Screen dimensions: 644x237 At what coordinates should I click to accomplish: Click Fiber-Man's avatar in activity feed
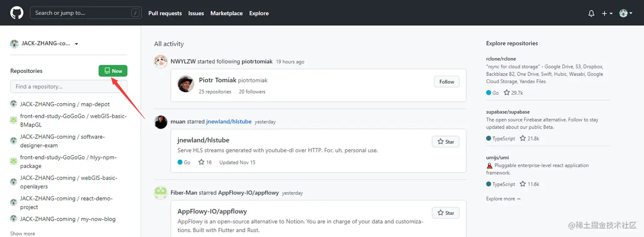tap(161, 193)
